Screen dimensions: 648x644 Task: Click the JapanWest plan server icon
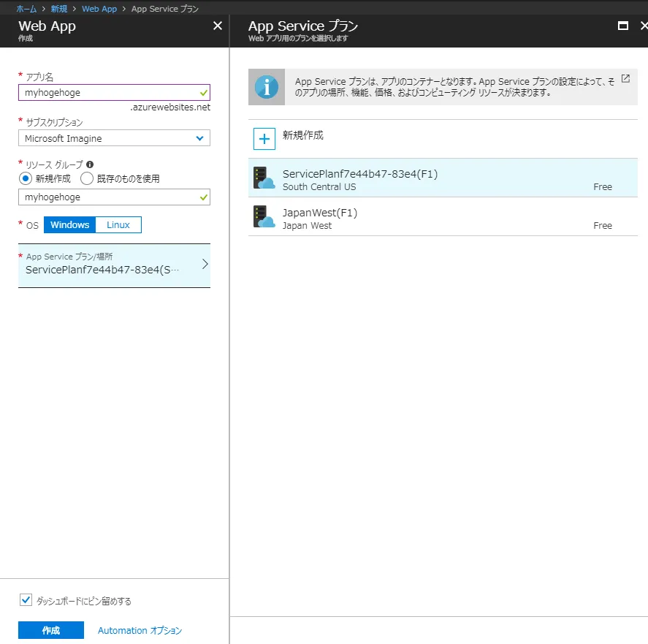click(x=264, y=216)
